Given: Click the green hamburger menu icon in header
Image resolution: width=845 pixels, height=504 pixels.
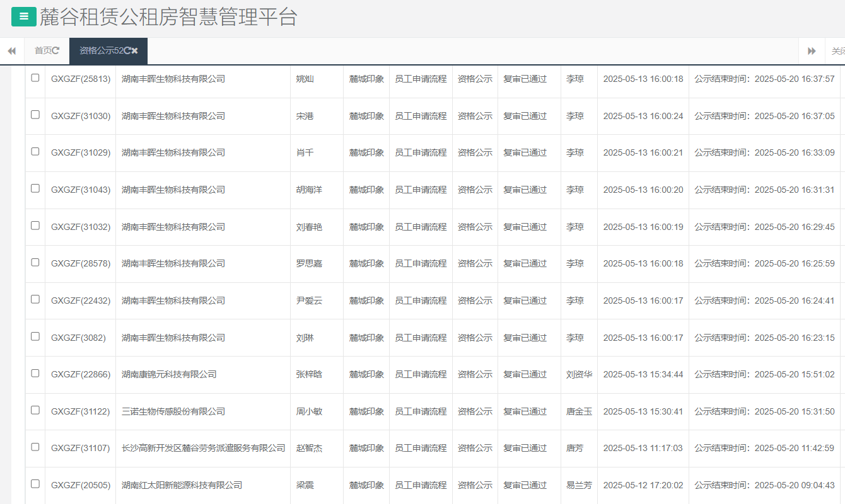Looking at the screenshot, I should tap(23, 17).
